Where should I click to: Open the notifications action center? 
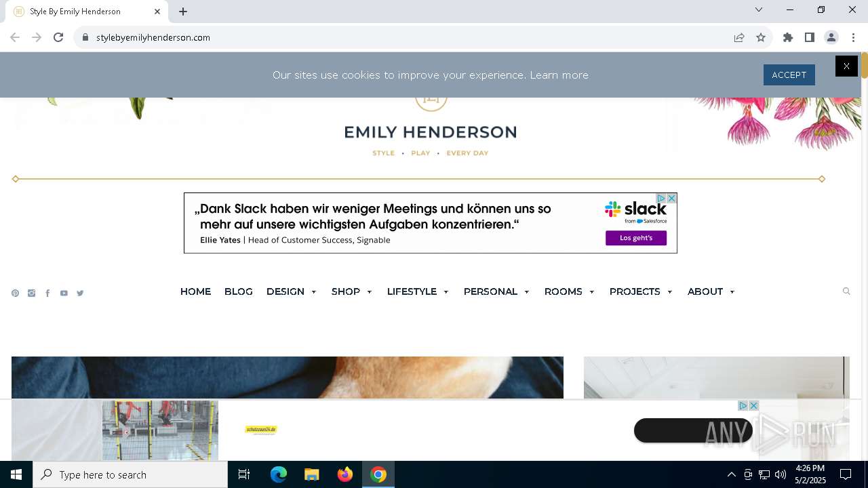coord(846,474)
